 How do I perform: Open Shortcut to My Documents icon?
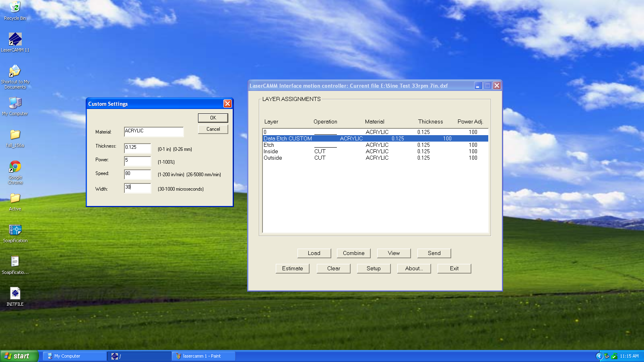pyautogui.click(x=15, y=76)
